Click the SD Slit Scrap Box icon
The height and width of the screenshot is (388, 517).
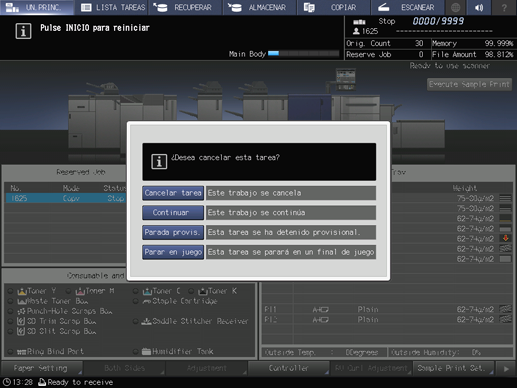click(21, 331)
